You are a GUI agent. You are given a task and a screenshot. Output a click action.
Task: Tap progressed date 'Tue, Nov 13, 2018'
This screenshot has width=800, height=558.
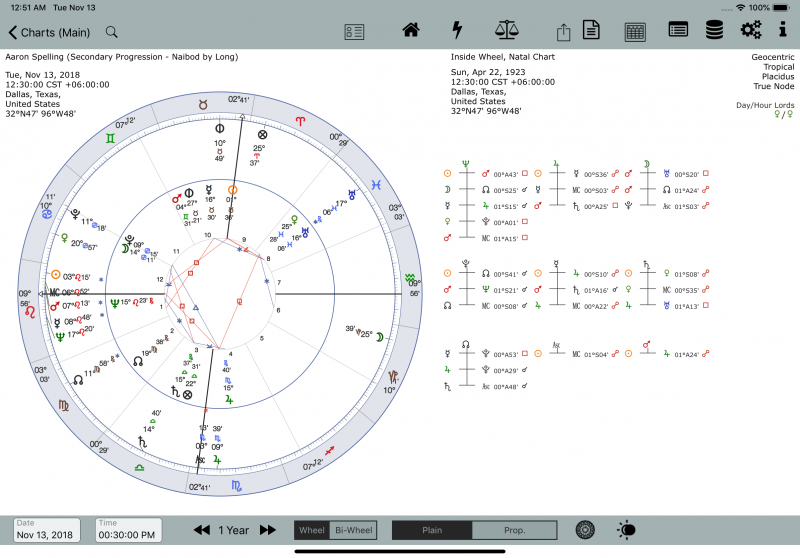[x=42, y=74]
